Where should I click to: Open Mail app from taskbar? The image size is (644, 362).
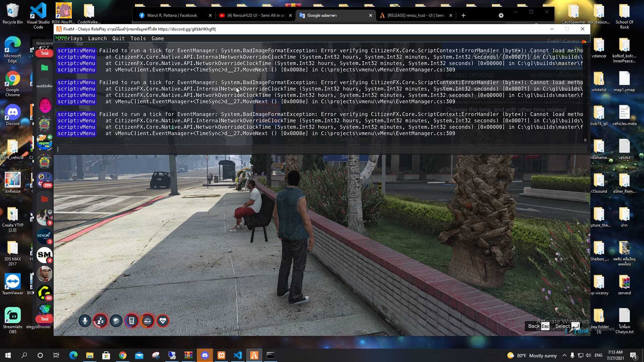[x=139, y=355]
